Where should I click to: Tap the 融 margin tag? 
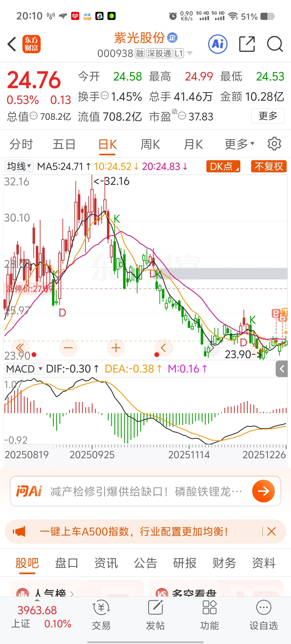[x=140, y=53]
